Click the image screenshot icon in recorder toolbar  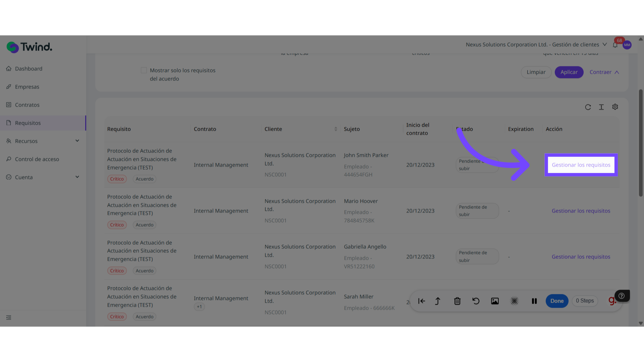click(x=495, y=301)
